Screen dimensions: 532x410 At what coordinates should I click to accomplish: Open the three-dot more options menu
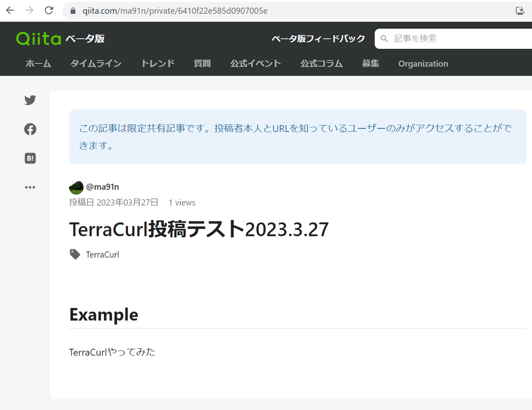tap(30, 187)
